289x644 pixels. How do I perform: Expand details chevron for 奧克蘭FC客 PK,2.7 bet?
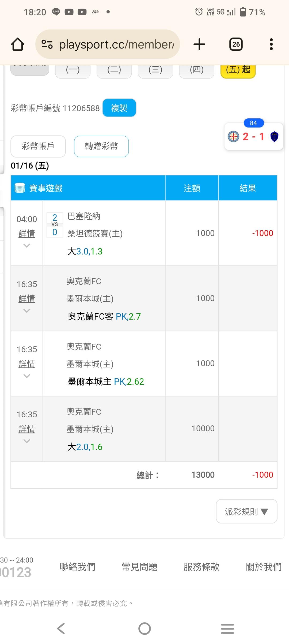coord(27,311)
